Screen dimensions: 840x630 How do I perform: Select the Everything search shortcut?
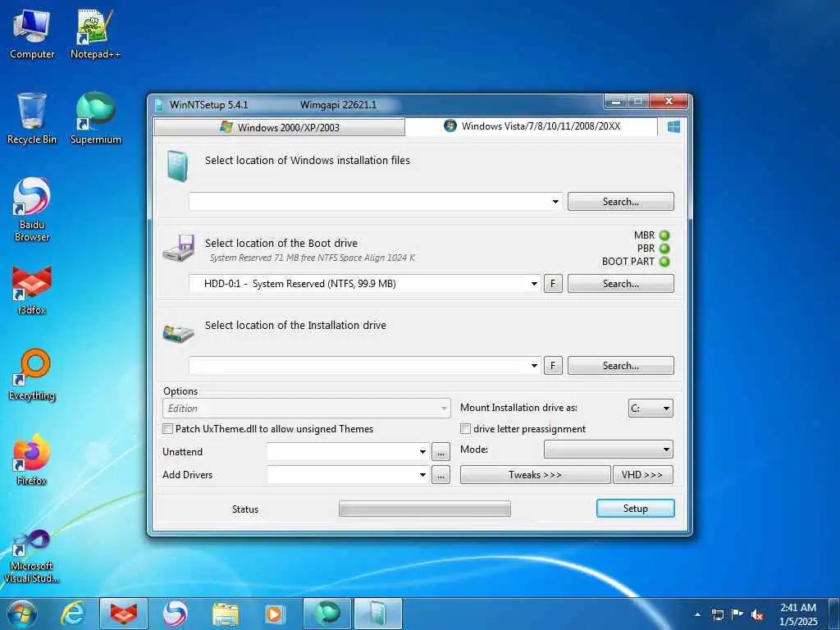pos(32,375)
